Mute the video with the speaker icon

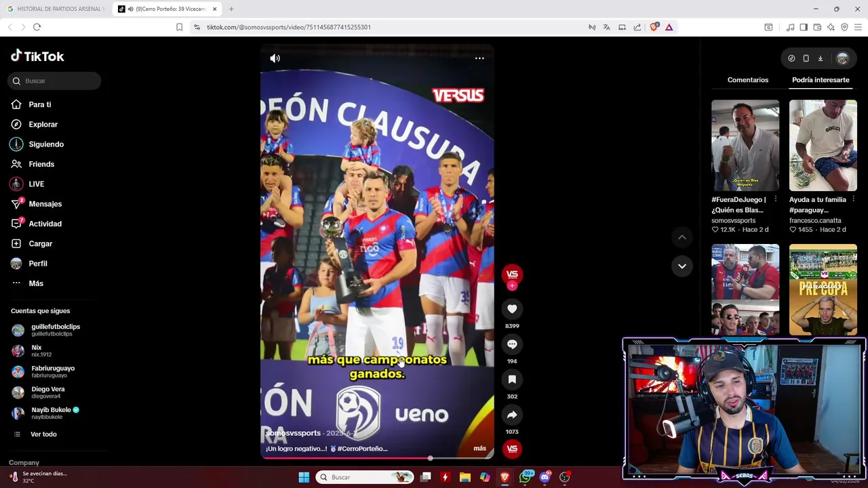click(275, 58)
